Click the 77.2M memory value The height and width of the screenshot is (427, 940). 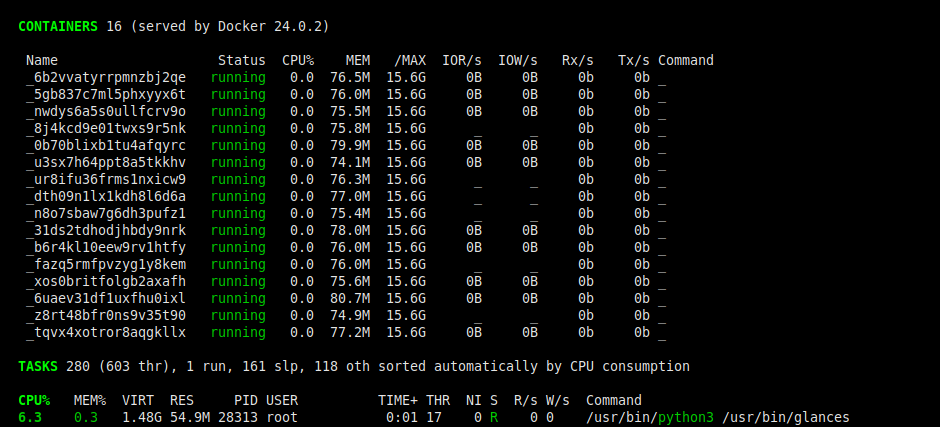[350, 333]
